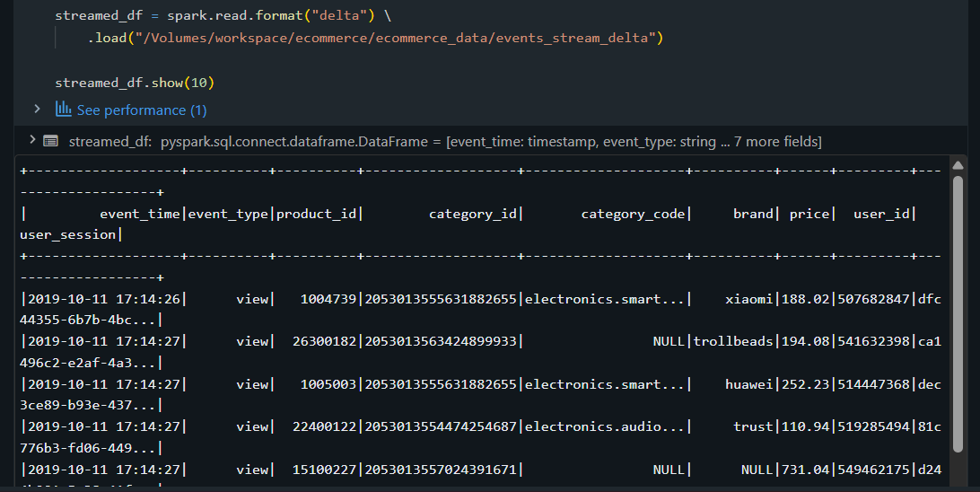The width and height of the screenshot is (980, 492).
Task: Click user id 541632398
Action: [874, 341]
